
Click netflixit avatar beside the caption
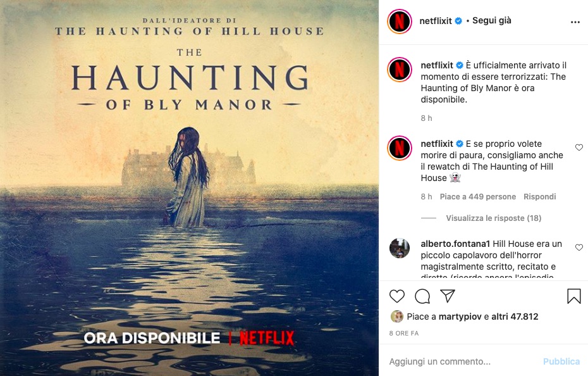tap(400, 70)
